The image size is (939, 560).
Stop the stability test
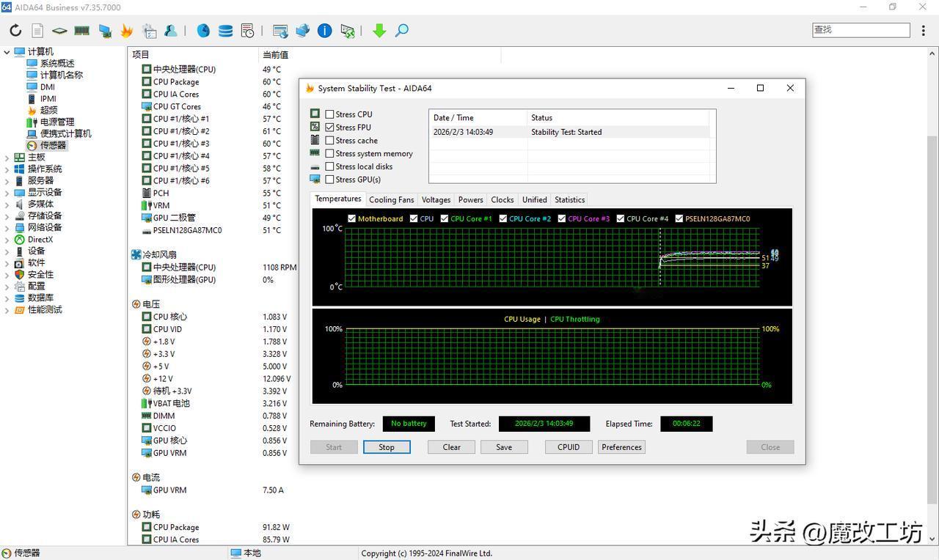387,447
